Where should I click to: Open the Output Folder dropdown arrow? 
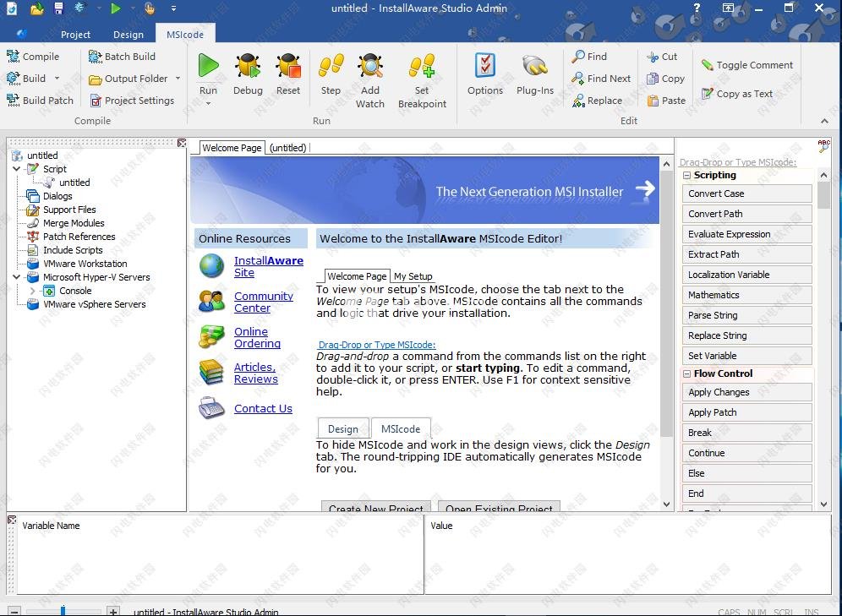(x=178, y=79)
